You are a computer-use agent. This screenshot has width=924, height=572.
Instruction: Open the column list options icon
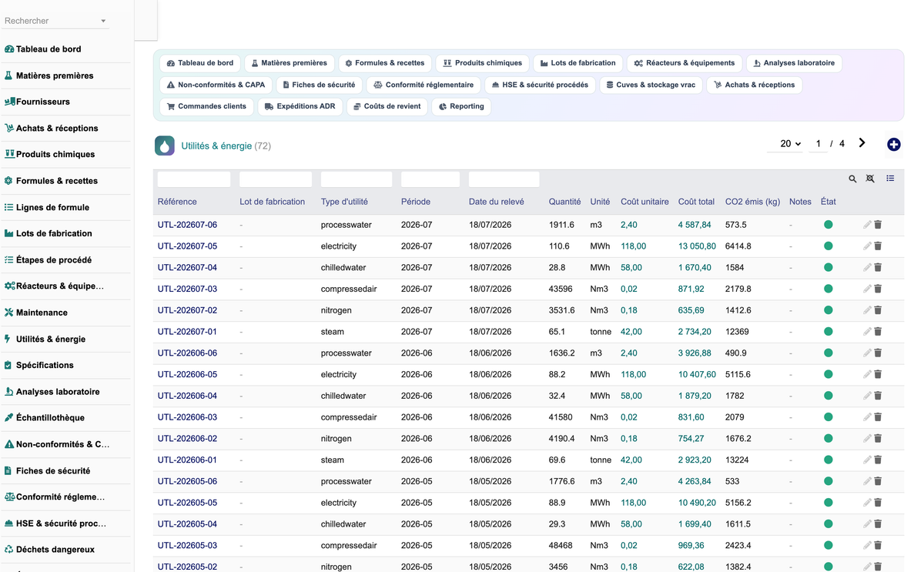click(890, 179)
